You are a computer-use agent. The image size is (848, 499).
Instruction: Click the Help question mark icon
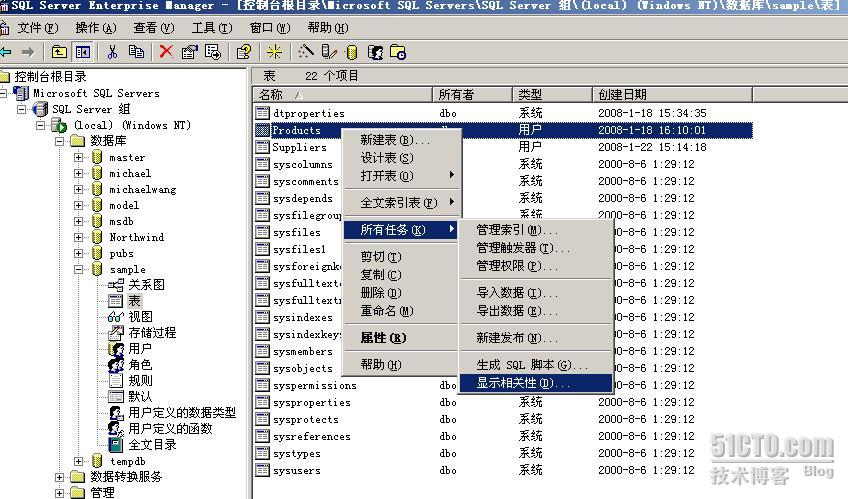(243, 52)
